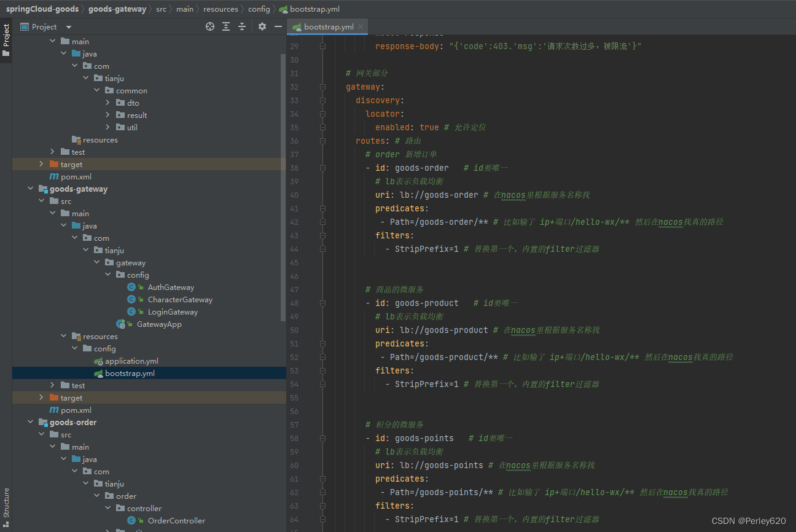Expand the util package chevron
Viewport: 796px width, 532px height.
107,127
